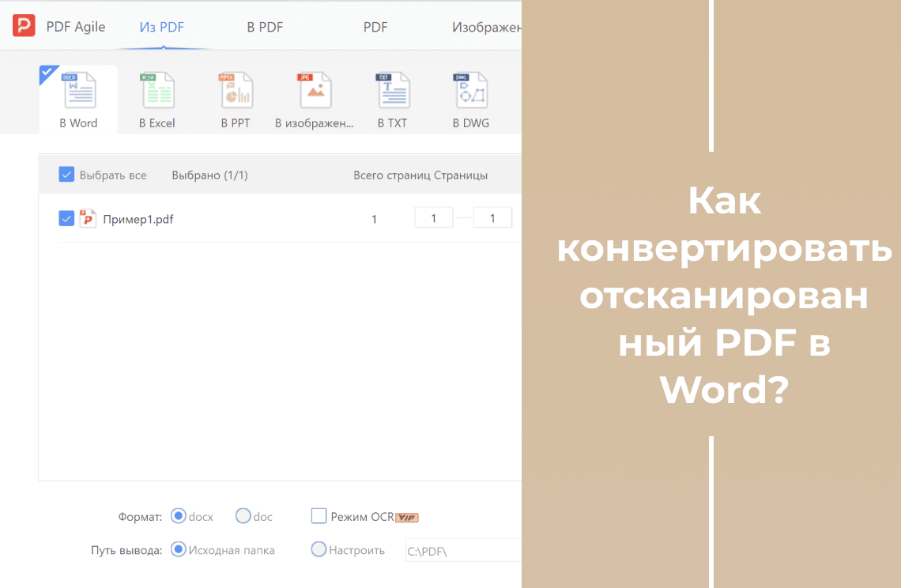Select the В Excel conversion icon
Image resolution: width=901 pixels, height=588 pixels.
click(x=156, y=92)
